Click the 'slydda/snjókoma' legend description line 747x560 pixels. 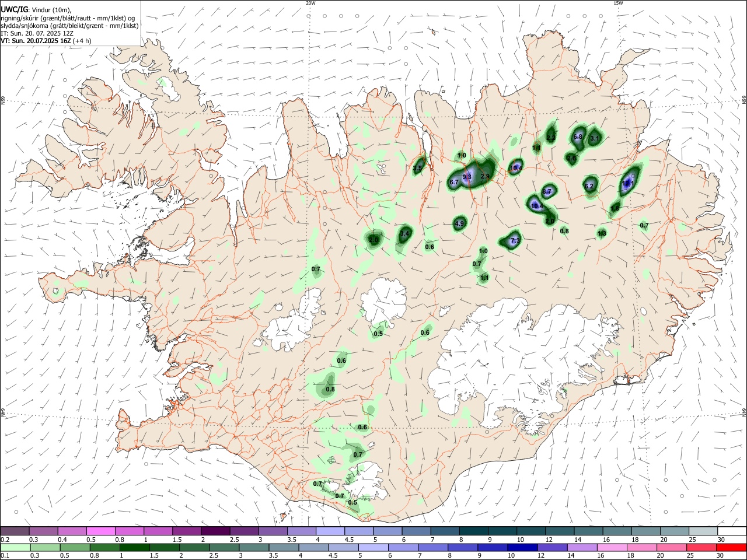tap(69, 26)
